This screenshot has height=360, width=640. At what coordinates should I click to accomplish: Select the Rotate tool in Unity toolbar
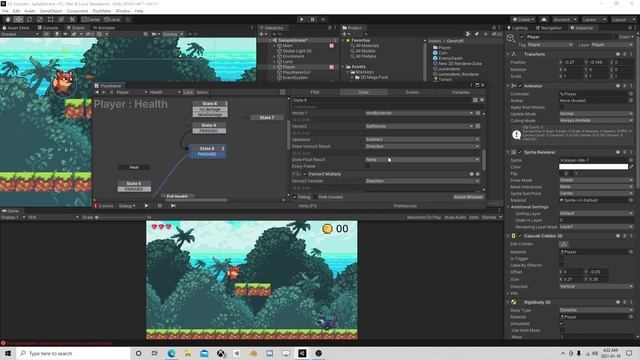click(x=29, y=19)
